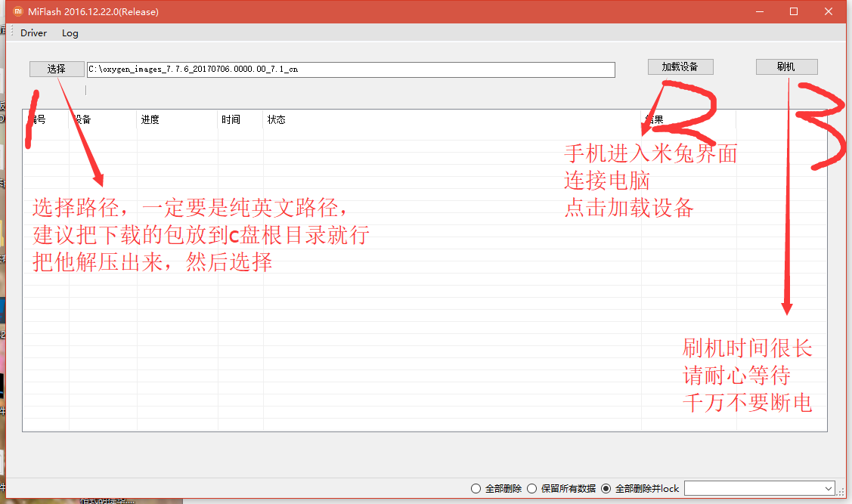Click the firmware path input field
The width and height of the screenshot is (852, 504).
click(x=351, y=70)
